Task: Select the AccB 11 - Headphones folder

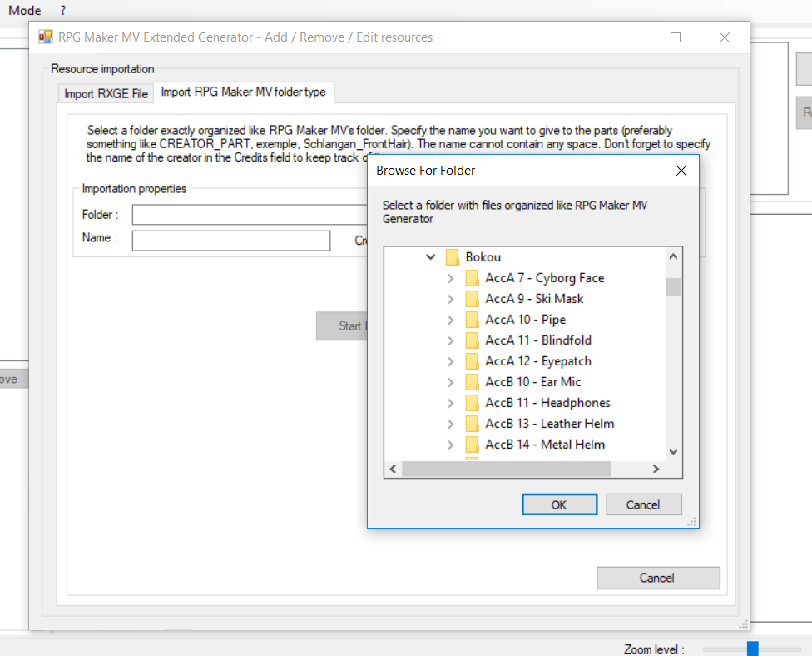Action: coord(548,403)
